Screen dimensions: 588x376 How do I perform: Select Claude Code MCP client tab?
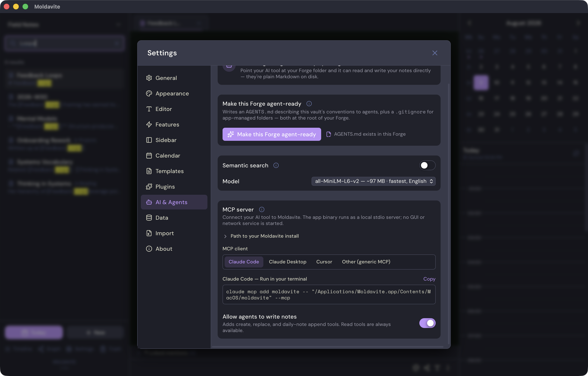tap(244, 262)
